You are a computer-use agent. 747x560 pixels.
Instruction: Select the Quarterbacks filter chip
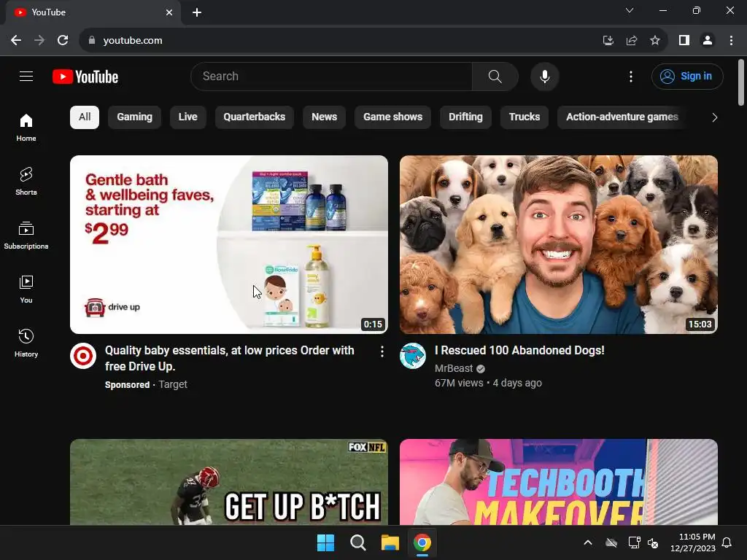pos(254,117)
